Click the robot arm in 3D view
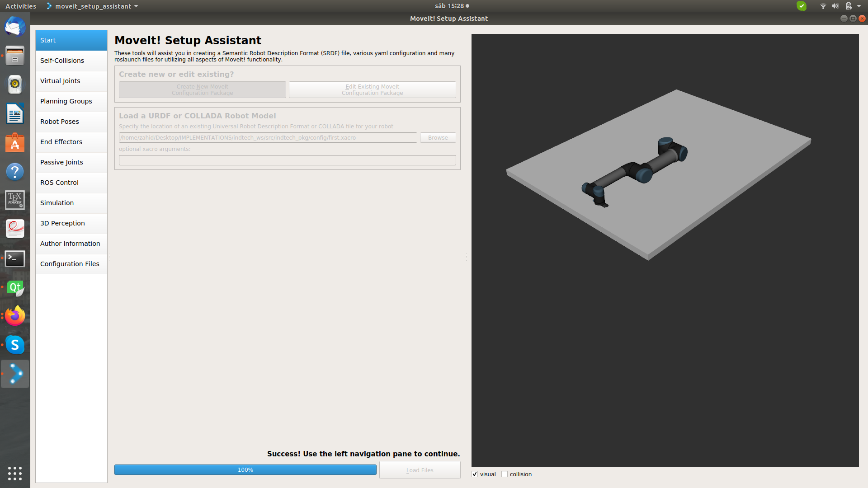The height and width of the screenshot is (488, 868). [634, 172]
